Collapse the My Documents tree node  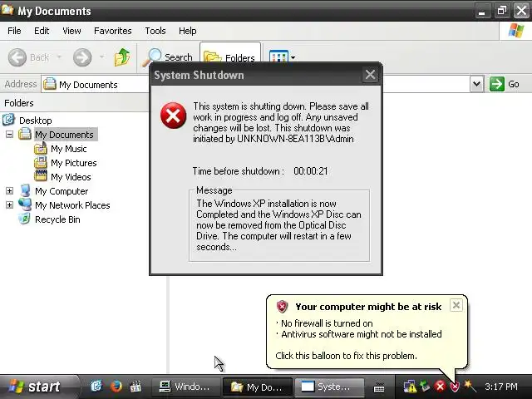[x=9, y=135]
